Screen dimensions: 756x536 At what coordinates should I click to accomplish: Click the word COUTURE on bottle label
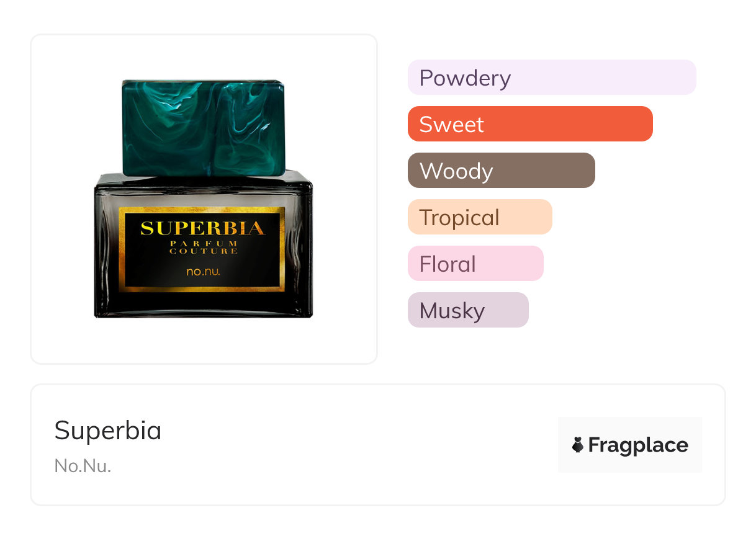[x=202, y=251]
